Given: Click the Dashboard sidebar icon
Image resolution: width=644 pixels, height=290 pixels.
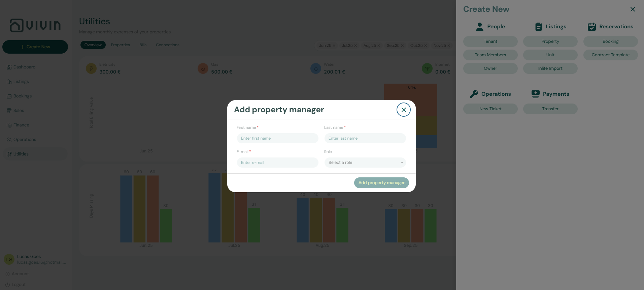Looking at the screenshot, I should click(9, 67).
